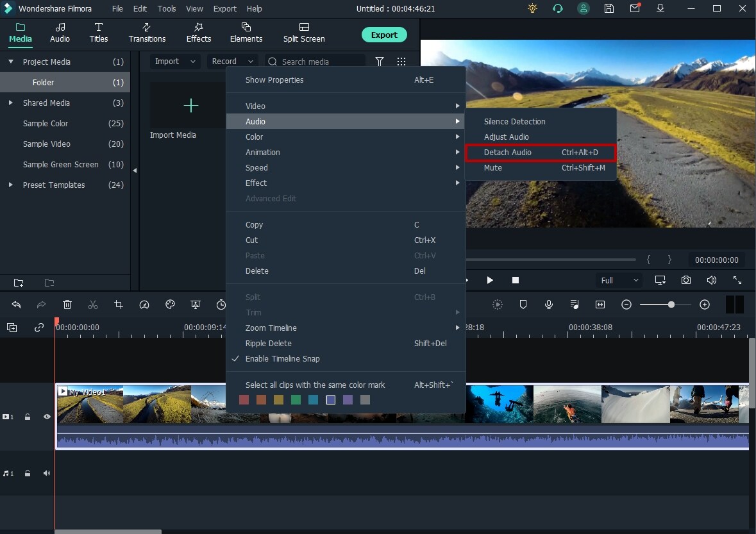Click the add track icon above the track headers

click(x=12, y=328)
